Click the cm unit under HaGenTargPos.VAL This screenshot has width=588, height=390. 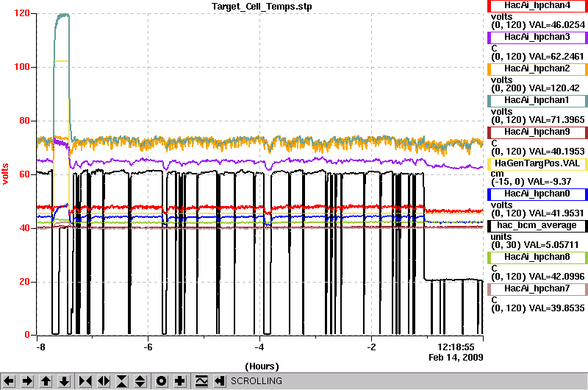pyautogui.click(x=498, y=174)
